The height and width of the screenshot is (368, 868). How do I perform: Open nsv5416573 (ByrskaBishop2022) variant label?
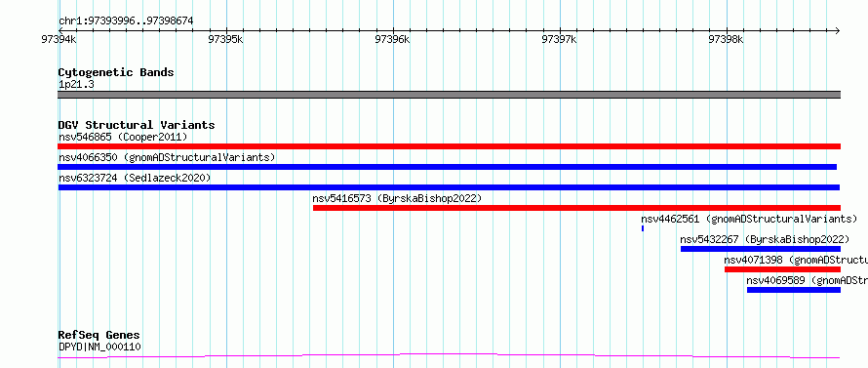coord(398,198)
